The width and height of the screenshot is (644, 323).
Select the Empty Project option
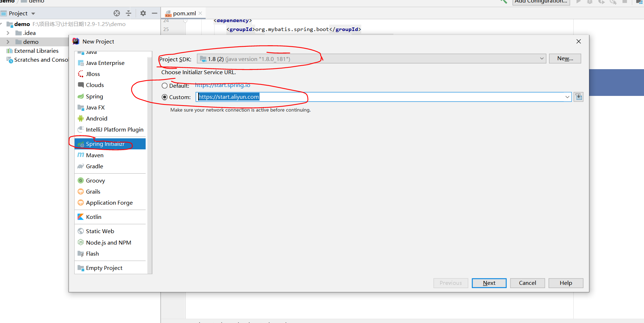click(x=110, y=268)
